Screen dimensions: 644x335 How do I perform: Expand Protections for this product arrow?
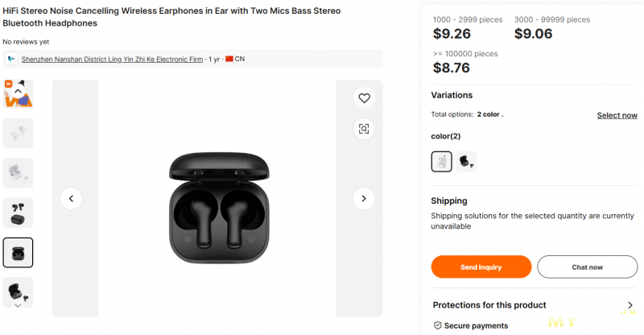[630, 305]
